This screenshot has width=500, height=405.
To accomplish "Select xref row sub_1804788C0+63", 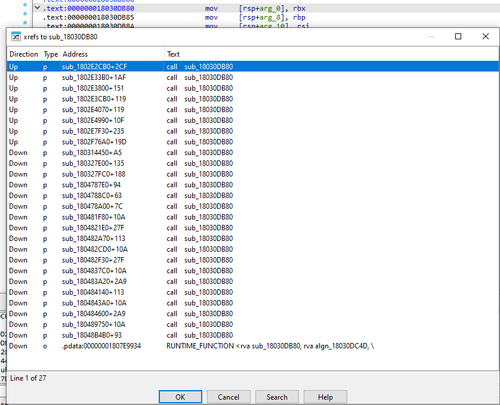I will (x=253, y=195).
